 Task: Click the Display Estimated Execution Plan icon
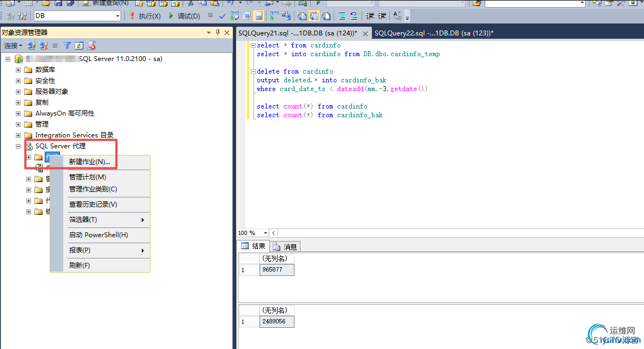coord(234,16)
